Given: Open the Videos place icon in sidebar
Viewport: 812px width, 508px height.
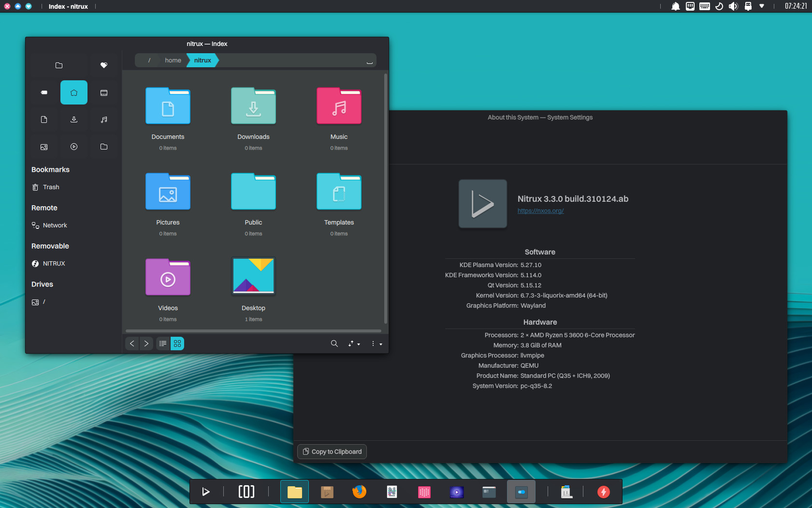Looking at the screenshot, I should 74,147.
